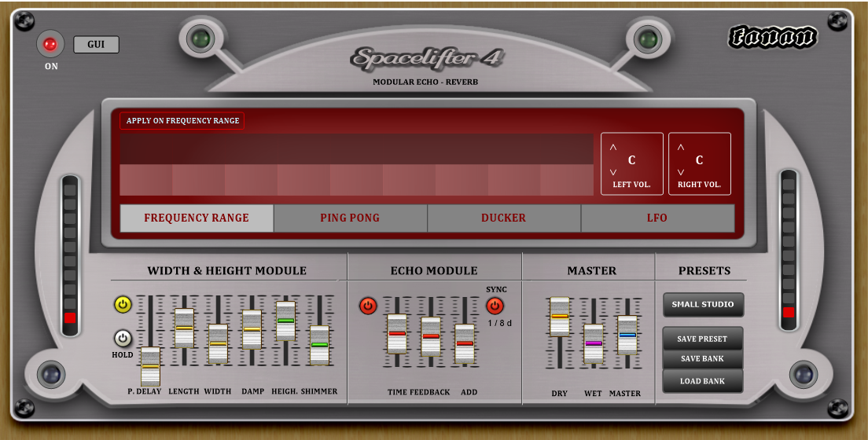The height and width of the screenshot is (440, 868).
Task: Click the Left Vol. C value
Action: point(631,160)
